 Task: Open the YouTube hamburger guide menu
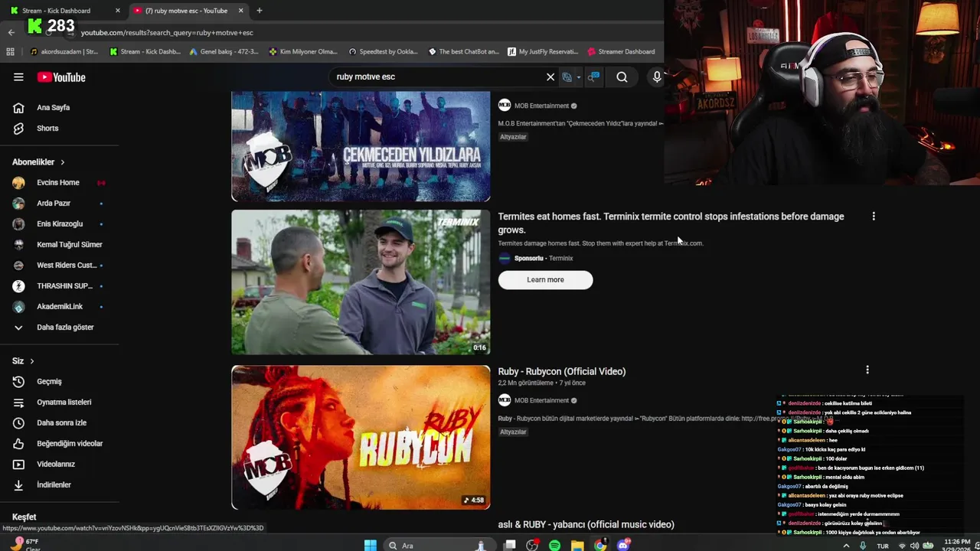(18, 77)
